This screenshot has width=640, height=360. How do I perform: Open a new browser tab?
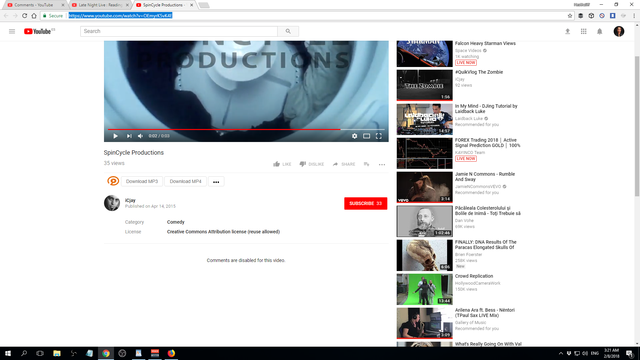(204, 5)
